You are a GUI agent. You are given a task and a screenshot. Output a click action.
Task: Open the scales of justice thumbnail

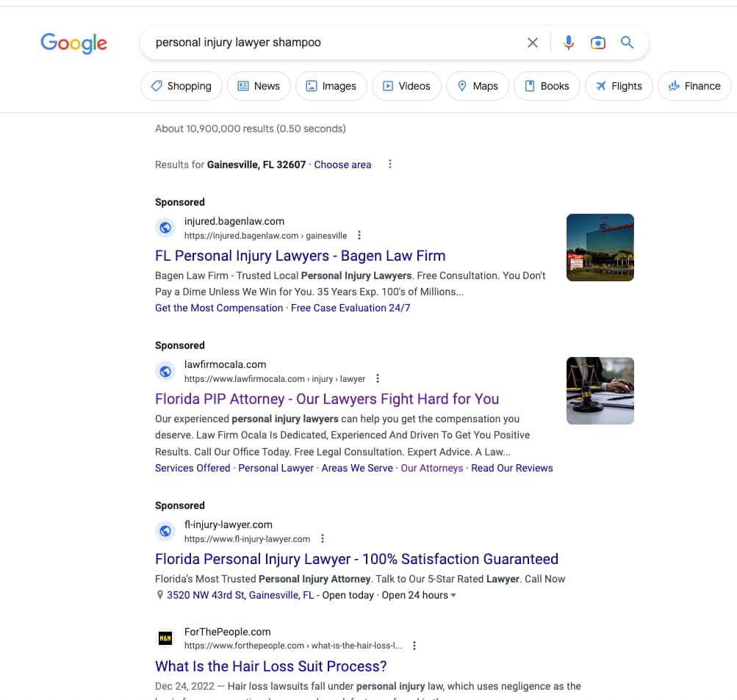point(600,391)
